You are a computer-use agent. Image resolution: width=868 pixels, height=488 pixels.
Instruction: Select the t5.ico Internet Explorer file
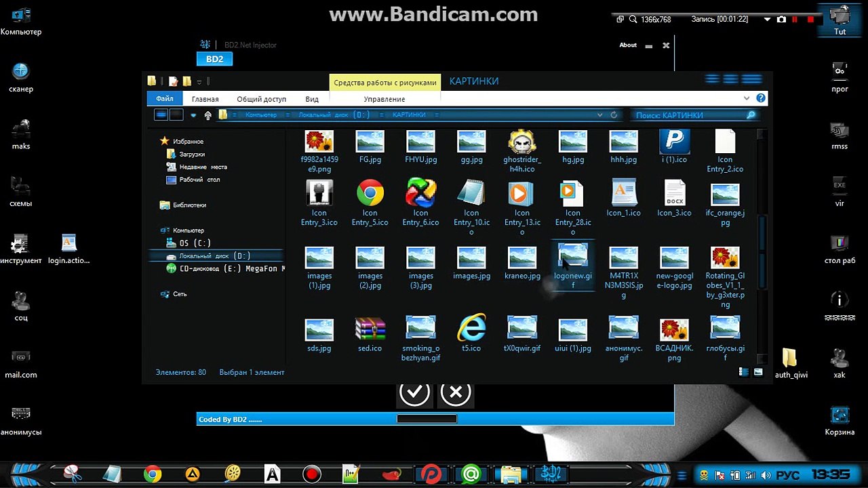[x=471, y=333]
